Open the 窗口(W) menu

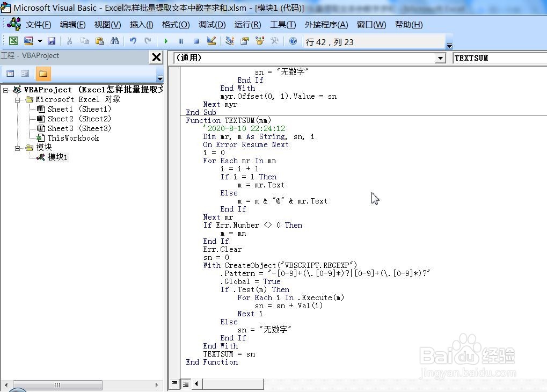[371, 25]
